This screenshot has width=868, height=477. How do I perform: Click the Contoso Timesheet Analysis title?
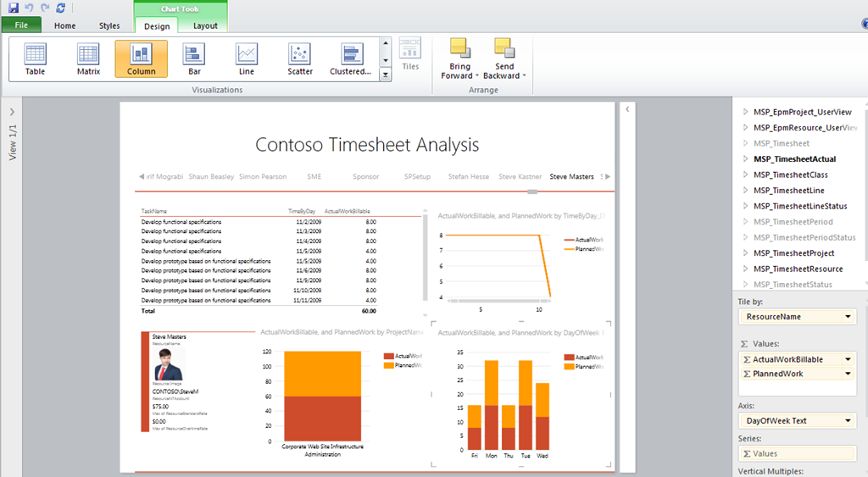pyautogui.click(x=367, y=144)
